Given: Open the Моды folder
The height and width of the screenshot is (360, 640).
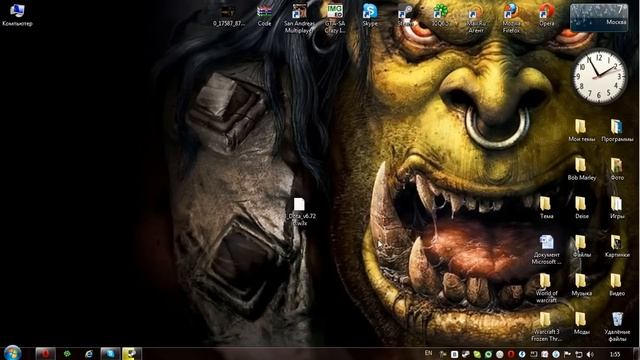Looking at the screenshot, I should pos(581,323).
